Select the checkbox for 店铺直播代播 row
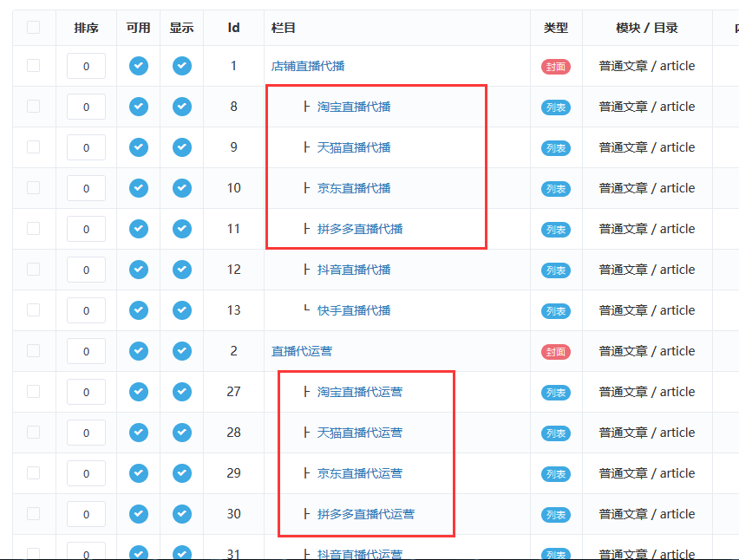739x560 pixels. point(34,66)
